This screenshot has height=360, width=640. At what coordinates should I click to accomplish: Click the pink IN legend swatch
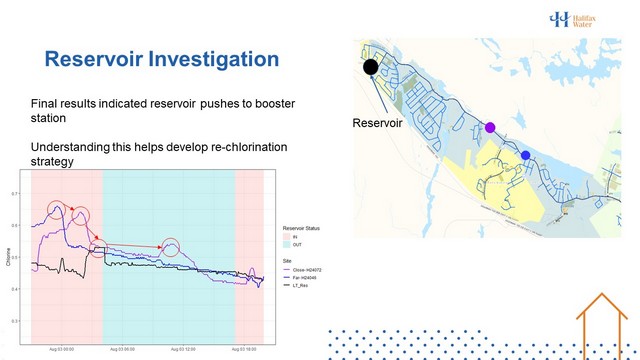287,237
